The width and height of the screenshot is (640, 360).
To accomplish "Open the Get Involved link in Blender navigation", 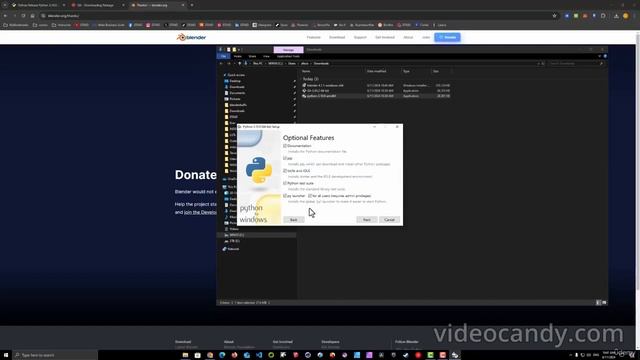I will [385, 37].
